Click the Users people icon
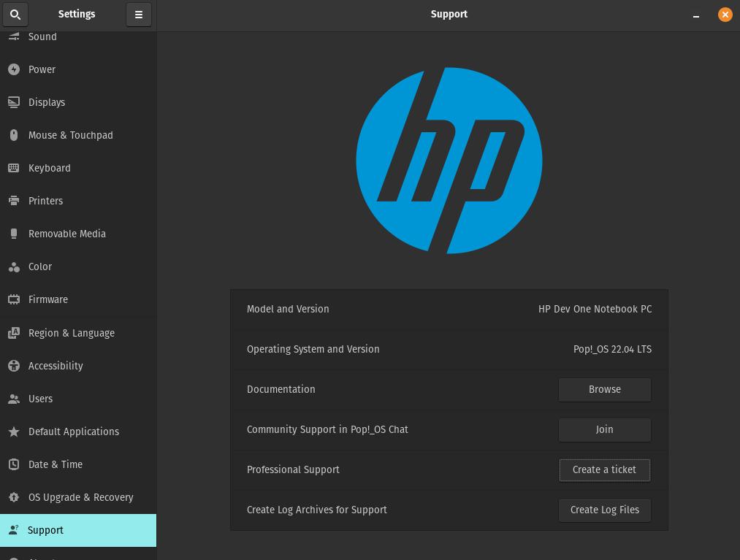Screen dimensions: 740x560 pos(14,399)
